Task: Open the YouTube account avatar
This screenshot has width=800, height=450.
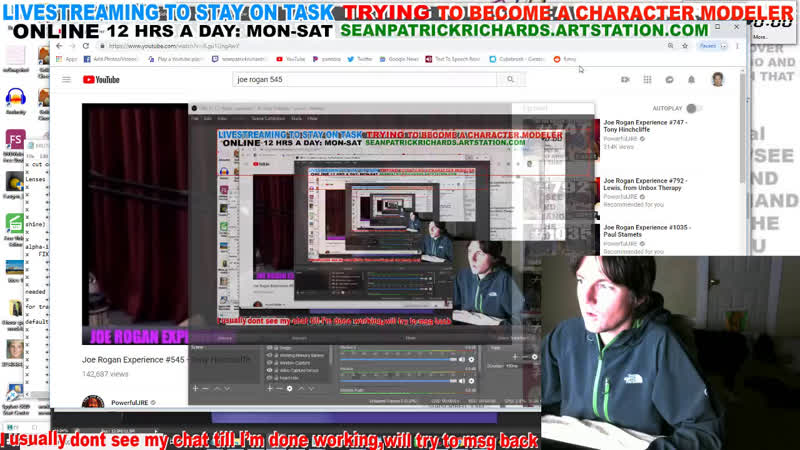Action: tap(718, 80)
